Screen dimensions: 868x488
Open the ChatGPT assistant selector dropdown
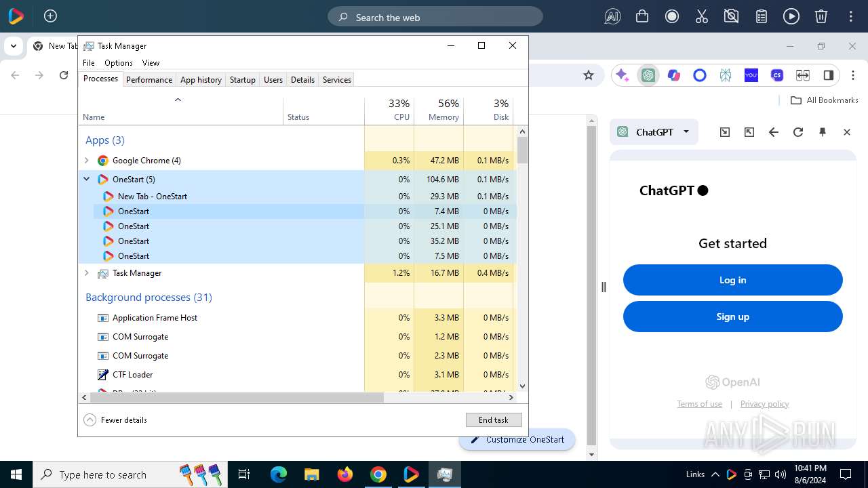[x=653, y=132]
